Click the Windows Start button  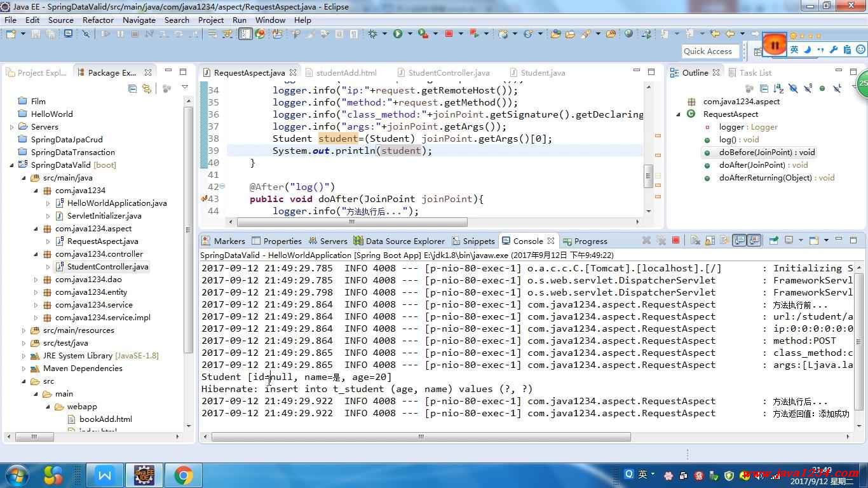tap(17, 475)
